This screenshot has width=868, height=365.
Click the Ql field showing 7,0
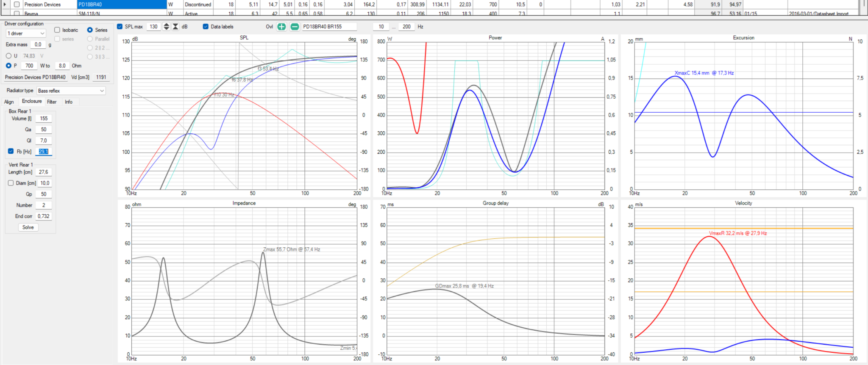click(x=44, y=141)
